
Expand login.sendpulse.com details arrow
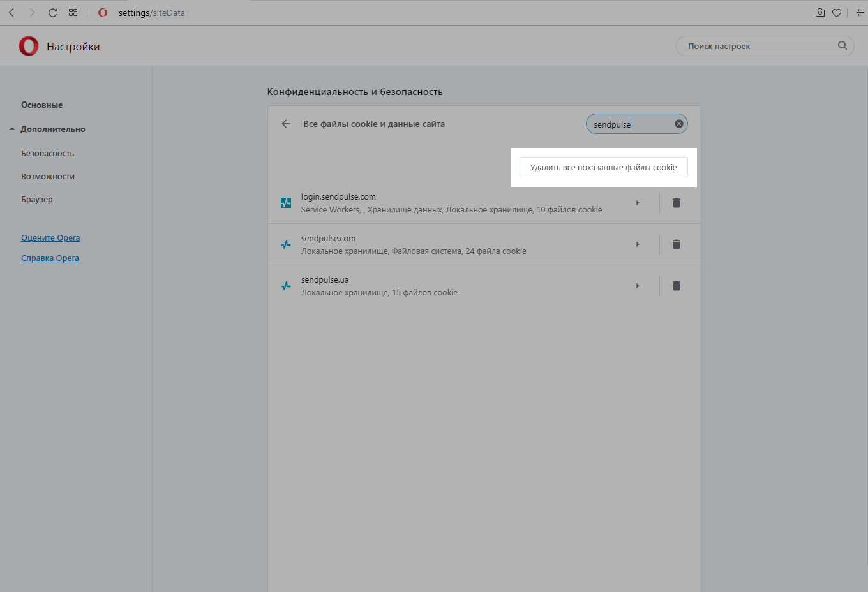pos(638,203)
